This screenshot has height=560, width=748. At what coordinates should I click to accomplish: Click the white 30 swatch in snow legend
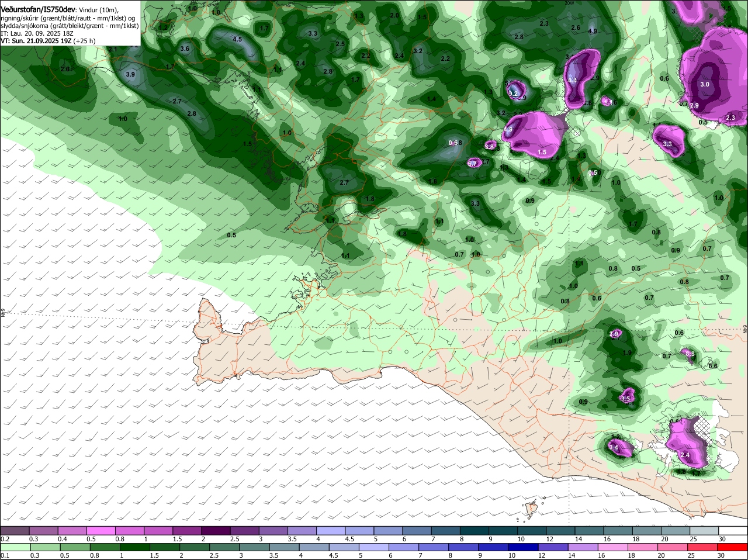click(733, 530)
